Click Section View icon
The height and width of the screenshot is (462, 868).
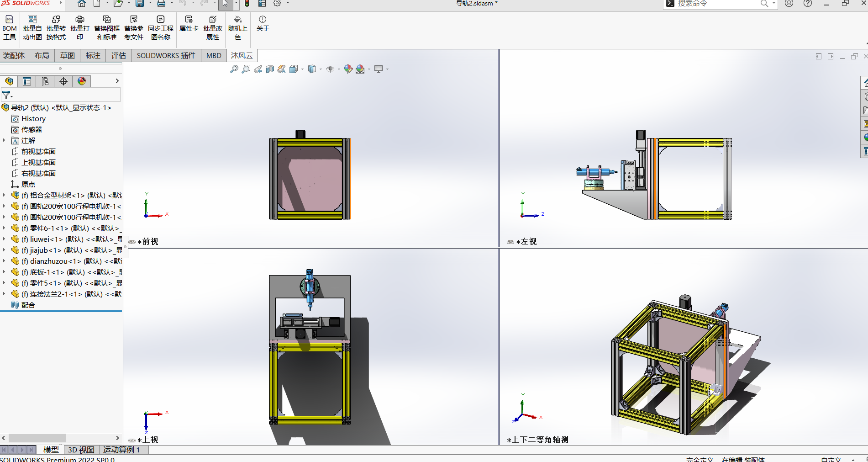(270, 69)
